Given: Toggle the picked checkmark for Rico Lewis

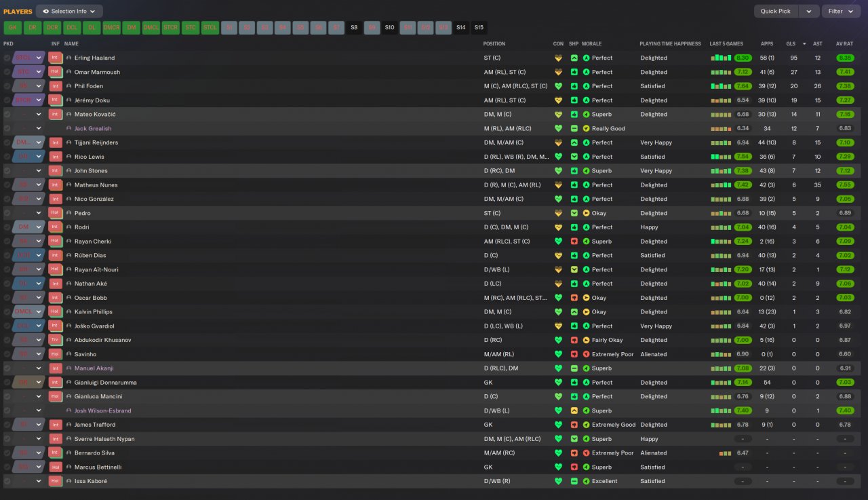Looking at the screenshot, I should (7, 157).
